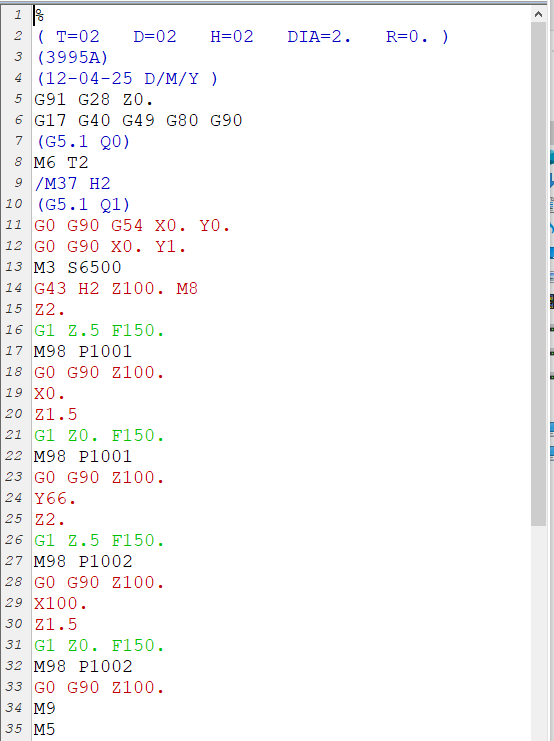Click the vertical scrollbar thumb
This screenshot has width=554, height=741.
click(538, 274)
